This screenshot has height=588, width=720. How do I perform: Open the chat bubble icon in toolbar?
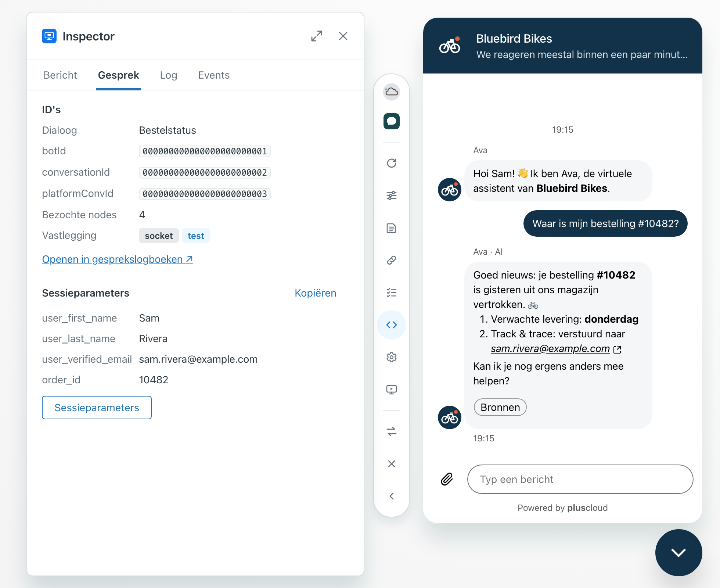(392, 121)
